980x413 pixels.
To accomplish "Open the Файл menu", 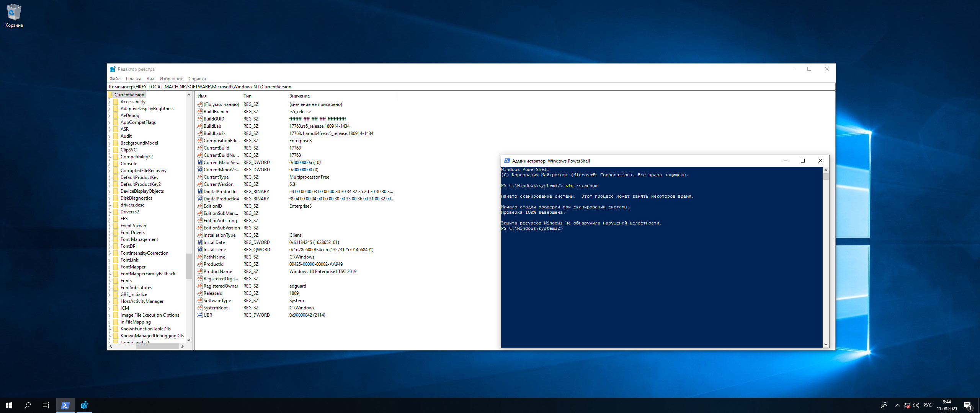I will (x=115, y=79).
